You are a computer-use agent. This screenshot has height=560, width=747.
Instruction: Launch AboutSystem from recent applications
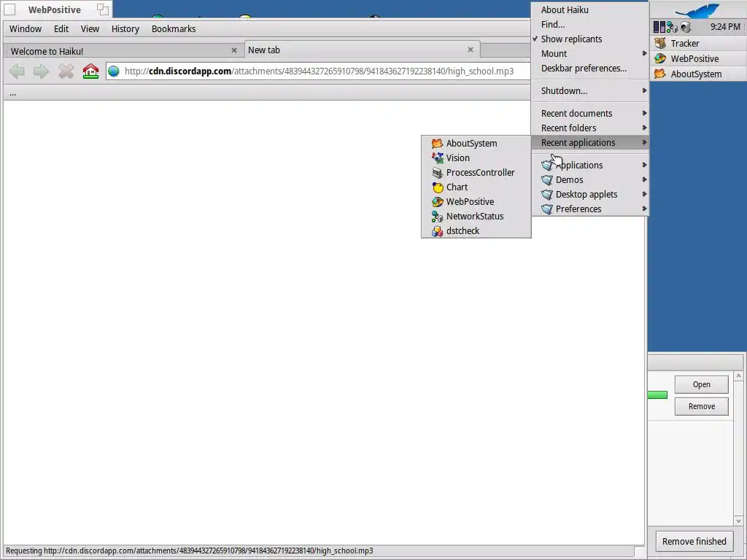[x=476, y=144]
